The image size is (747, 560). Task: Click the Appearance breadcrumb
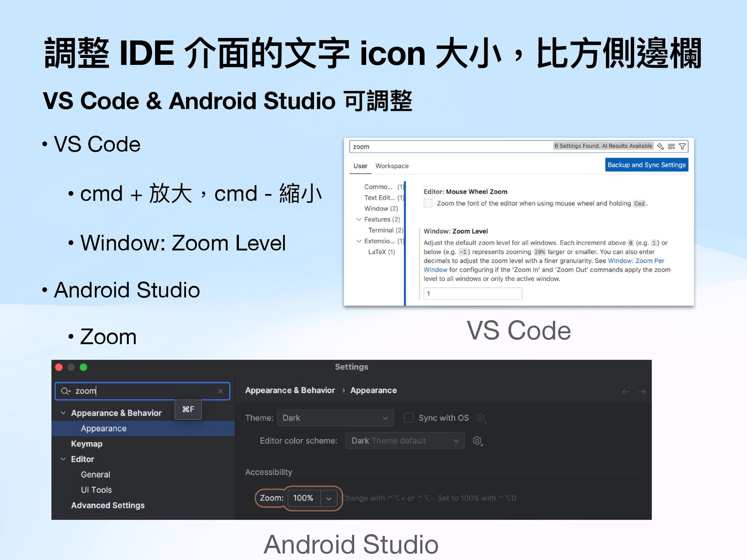point(373,390)
